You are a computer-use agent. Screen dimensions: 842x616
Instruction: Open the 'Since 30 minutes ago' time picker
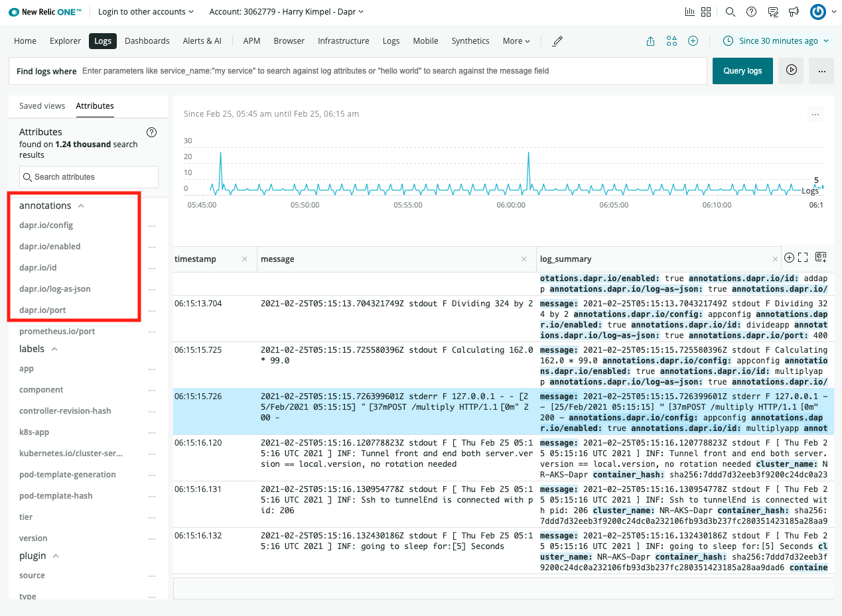tap(775, 40)
